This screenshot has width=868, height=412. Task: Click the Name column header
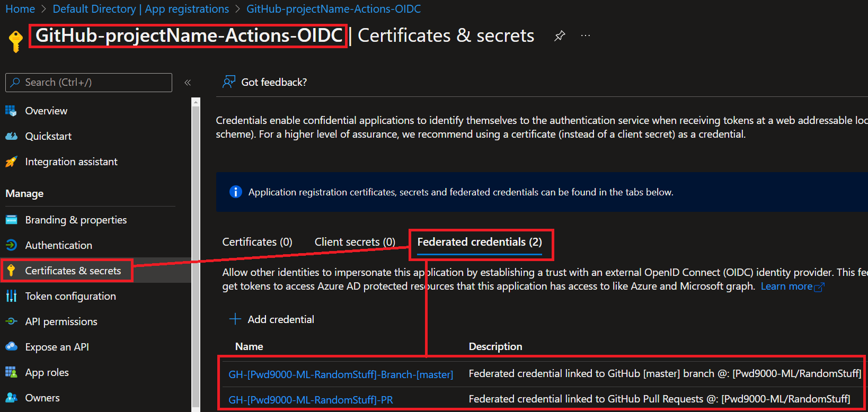point(249,346)
